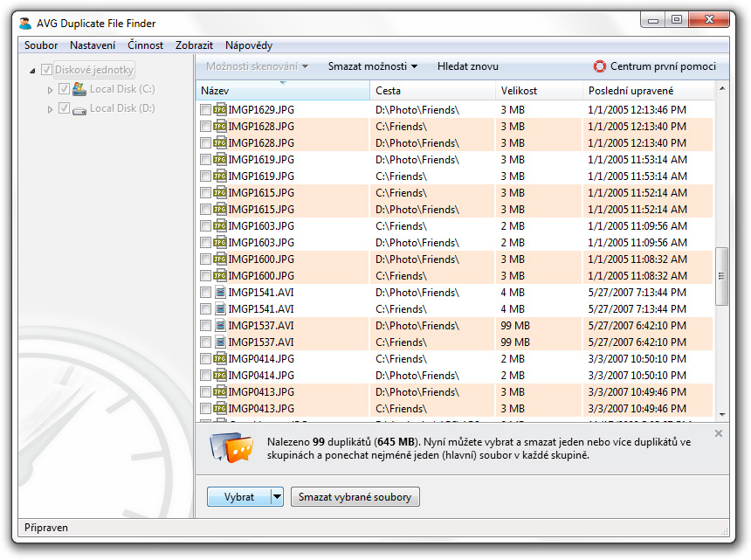Open the Zobrazit menu
This screenshot has height=560, width=751.
pos(194,45)
